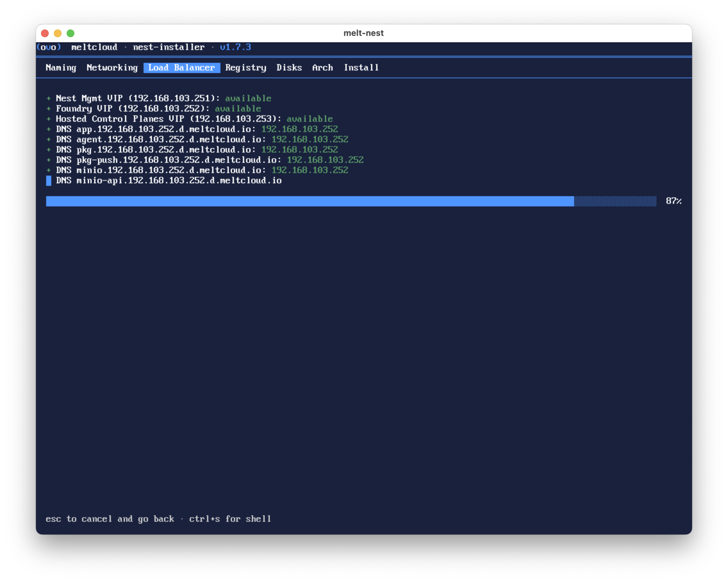Click the 87% progress label
728x582 pixels.
pos(673,201)
